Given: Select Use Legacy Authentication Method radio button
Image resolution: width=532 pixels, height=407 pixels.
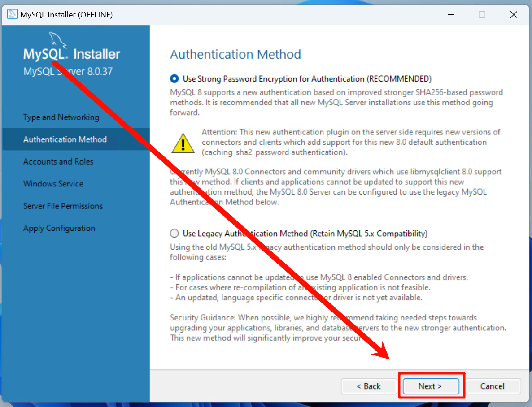Looking at the screenshot, I should pyautogui.click(x=174, y=234).
